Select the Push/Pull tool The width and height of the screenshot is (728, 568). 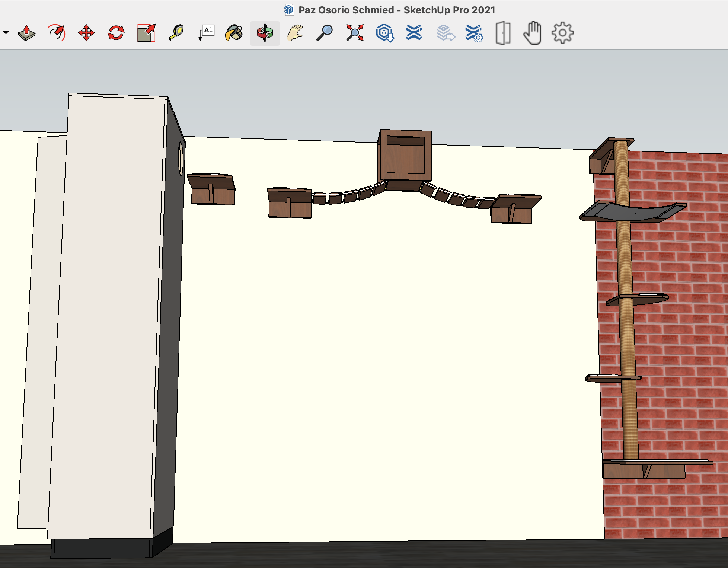pyautogui.click(x=26, y=33)
